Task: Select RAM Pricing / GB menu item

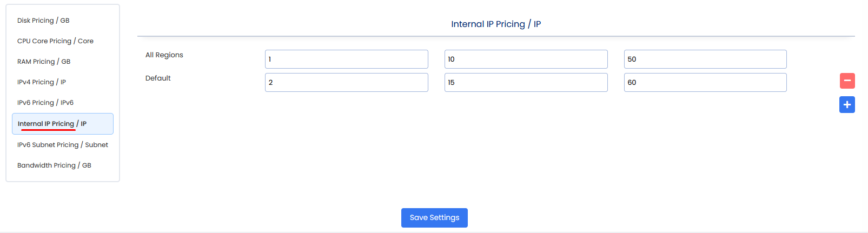Action: [44, 62]
